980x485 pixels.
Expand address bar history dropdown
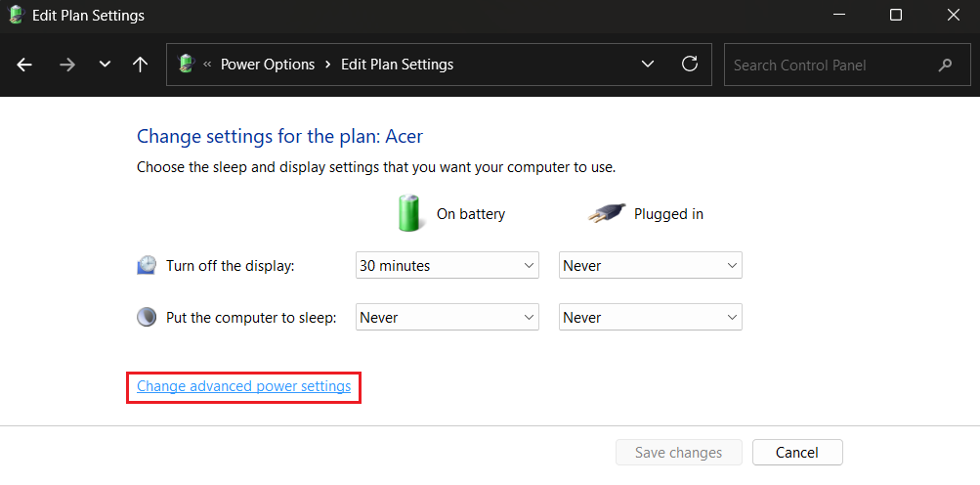click(x=648, y=64)
